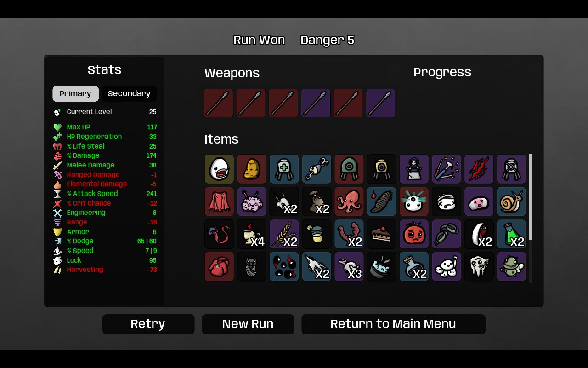Select the potato item icon
Screen dimensions: 588x368
point(252,169)
